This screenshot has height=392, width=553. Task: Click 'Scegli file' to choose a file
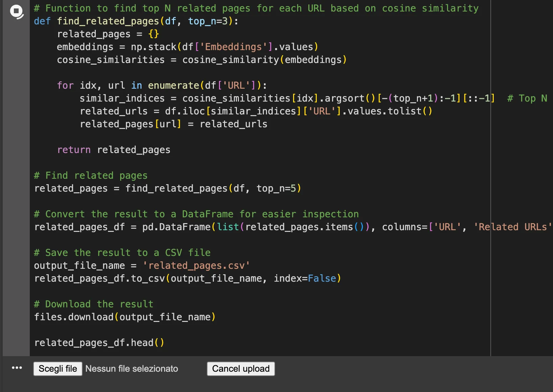57,369
